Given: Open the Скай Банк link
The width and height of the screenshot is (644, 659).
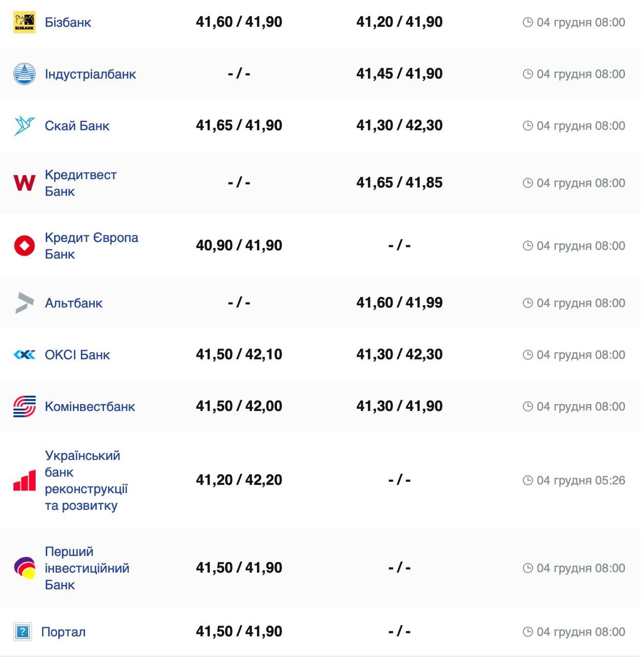Looking at the screenshot, I should coord(77,126).
